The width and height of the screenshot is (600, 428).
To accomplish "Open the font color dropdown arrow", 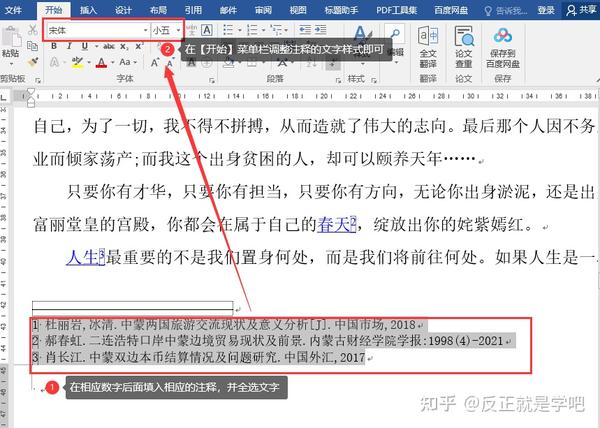I will point(112,62).
